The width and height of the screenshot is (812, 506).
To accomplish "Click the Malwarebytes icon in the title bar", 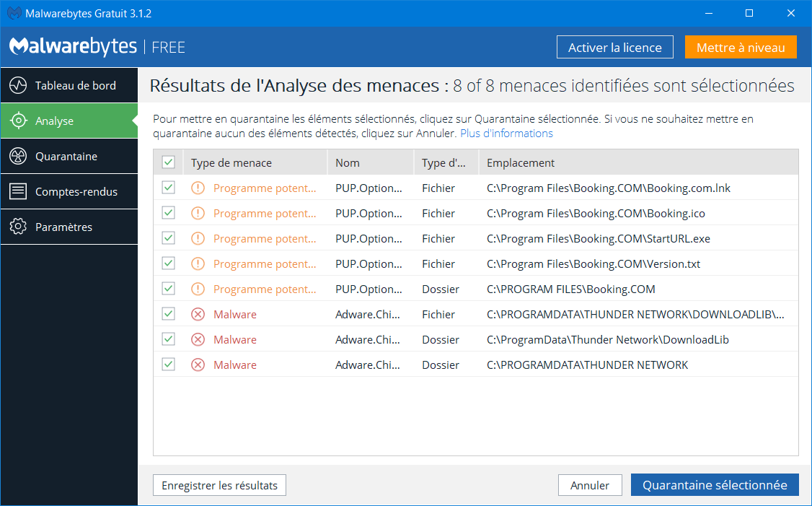I will [14, 13].
